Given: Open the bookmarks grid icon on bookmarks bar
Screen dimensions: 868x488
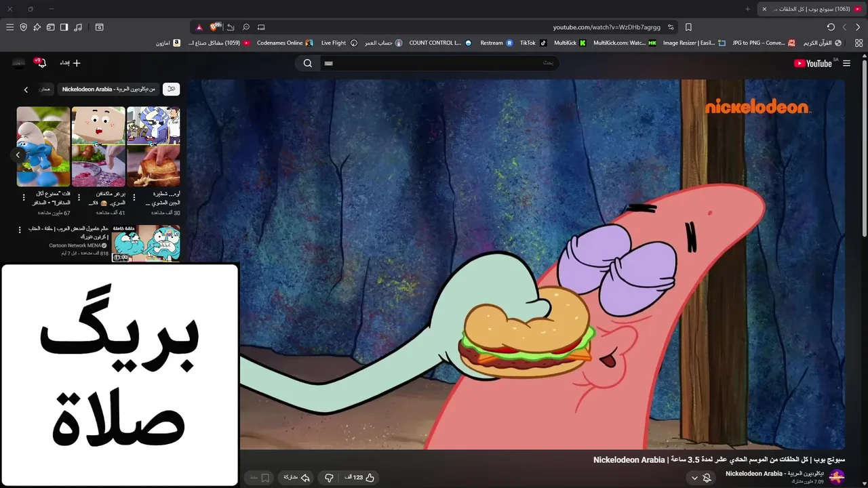Looking at the screenshot, I should tap(859, 43).
